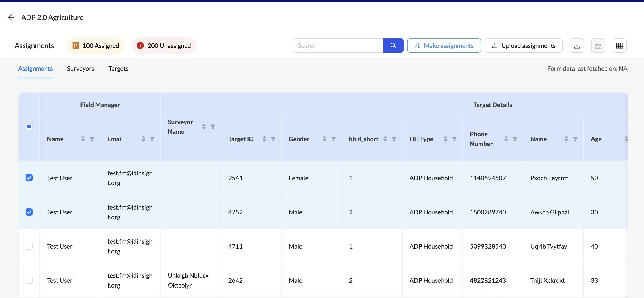The width and height of the screenshot is (644, 298).
Task: Open the Gender column filter funnel
Action: tap(333, 139)
